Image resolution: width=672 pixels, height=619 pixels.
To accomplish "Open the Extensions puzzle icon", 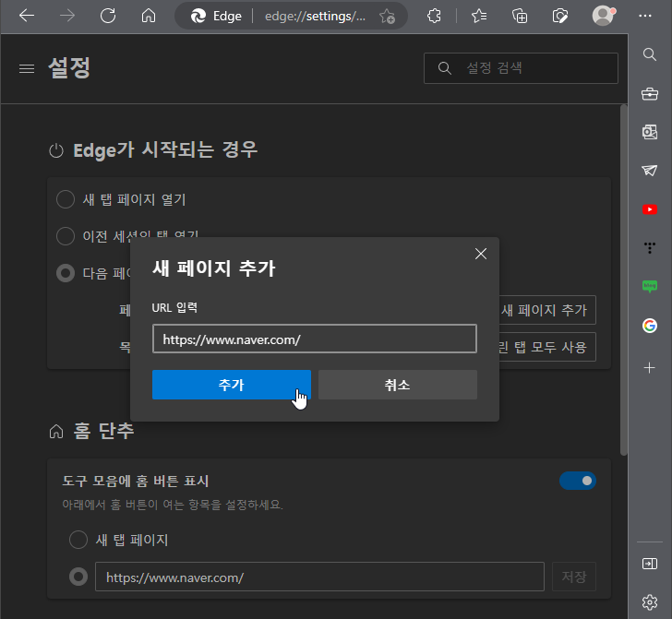I will [x=434, y=16].
